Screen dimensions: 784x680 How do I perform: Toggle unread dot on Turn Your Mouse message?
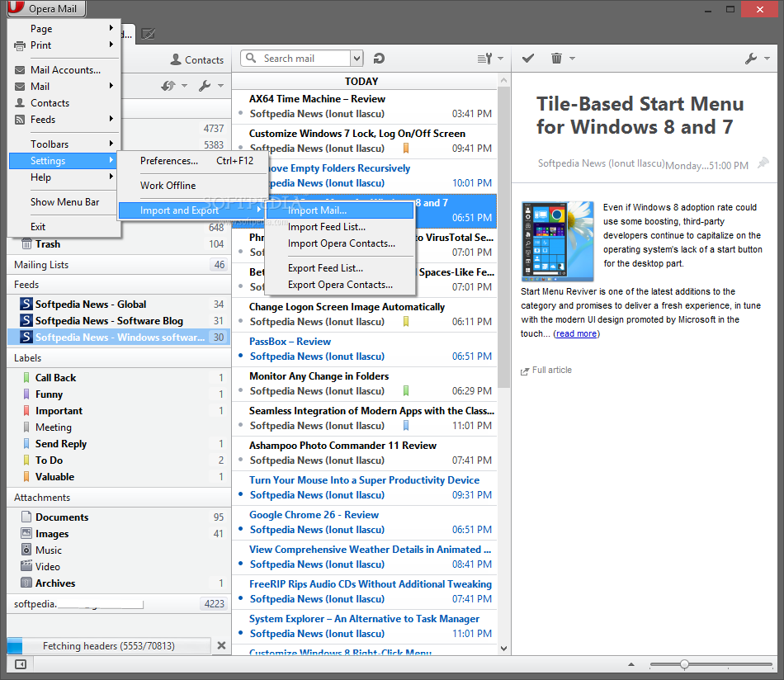tap(240, 494)
